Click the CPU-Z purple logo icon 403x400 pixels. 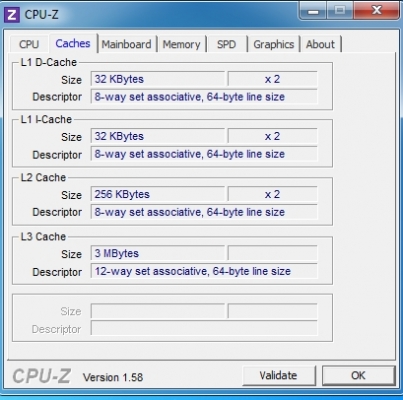12,14
